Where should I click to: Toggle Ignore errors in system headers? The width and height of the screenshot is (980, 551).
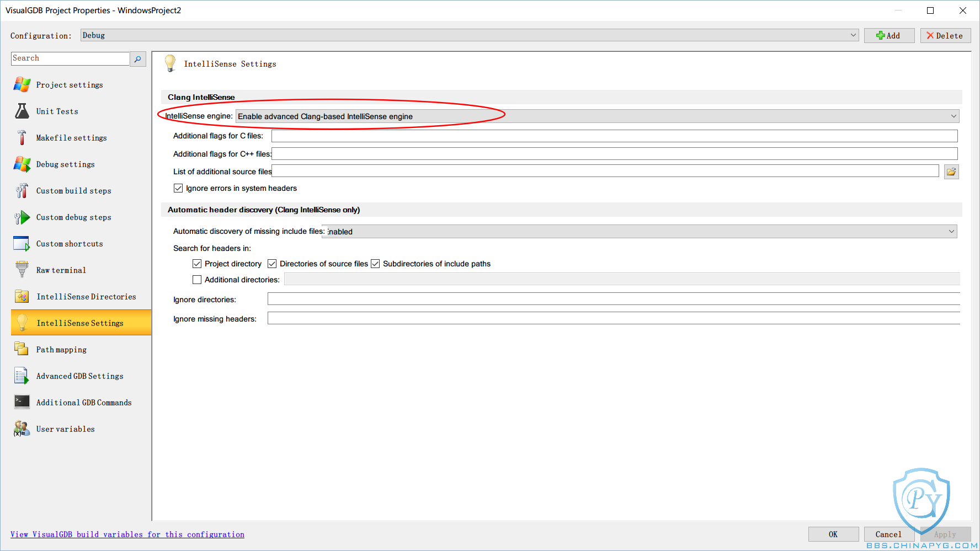point(178,188)
